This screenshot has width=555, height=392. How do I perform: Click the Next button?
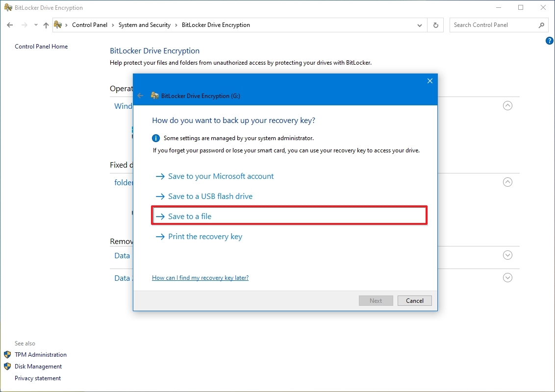376,301
